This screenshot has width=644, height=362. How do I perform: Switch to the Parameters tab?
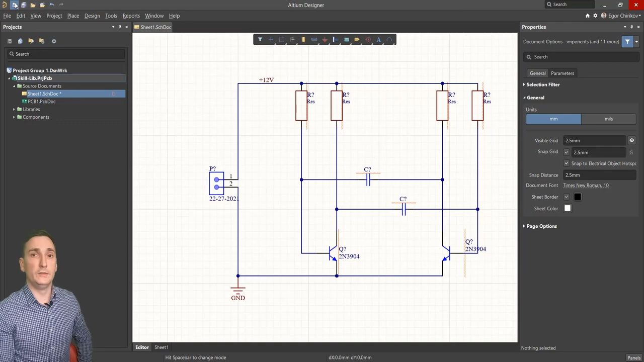pyautogui.click(x=562, y=73)
